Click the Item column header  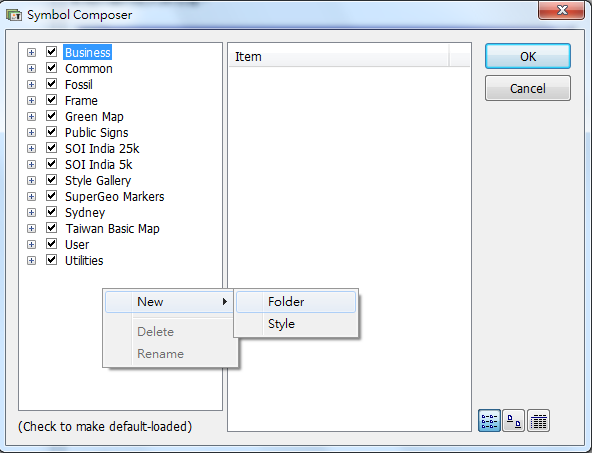pos(339,57)
